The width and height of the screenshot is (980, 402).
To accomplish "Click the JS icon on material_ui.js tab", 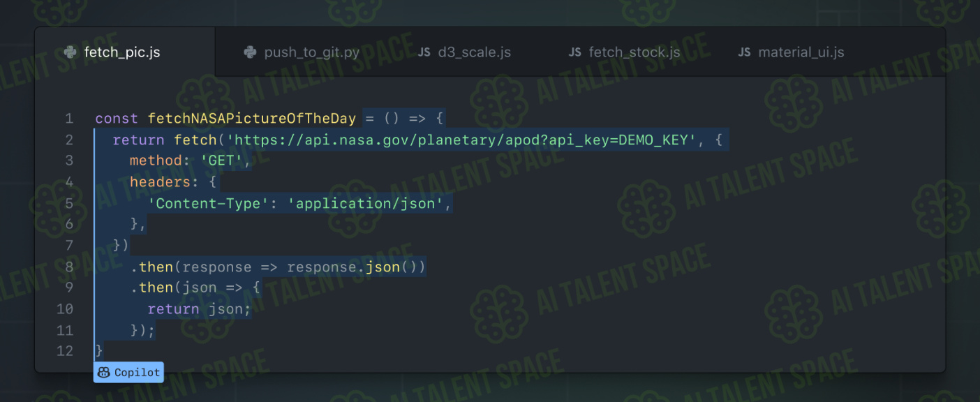I will pyautogui.click(x=744, y=52).
